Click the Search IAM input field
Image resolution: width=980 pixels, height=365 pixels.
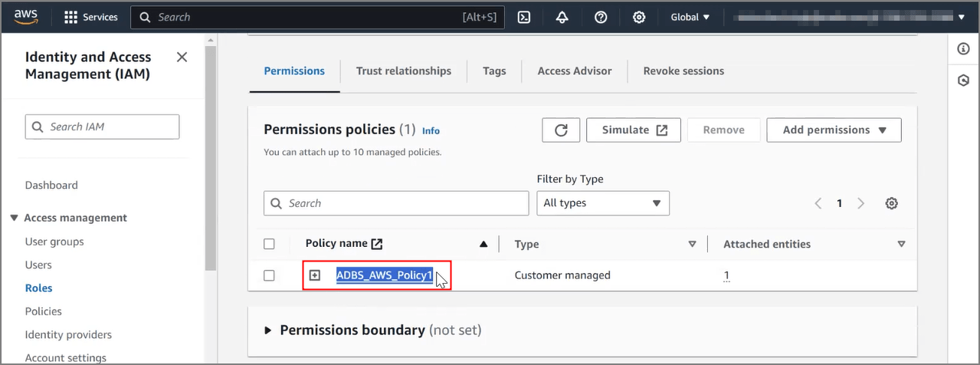[103, 127]
